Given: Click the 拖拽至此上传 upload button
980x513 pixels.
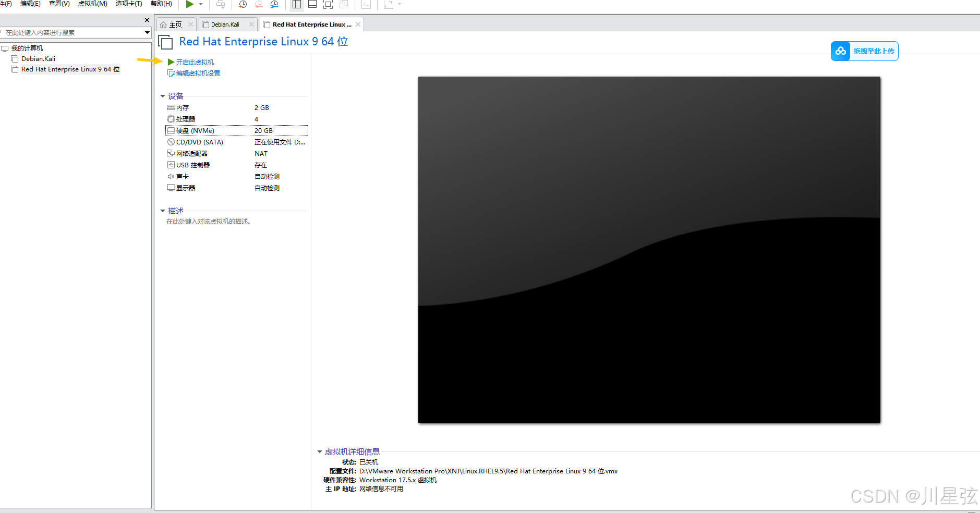Looking at the screenshot, I should tap(864, 51).
